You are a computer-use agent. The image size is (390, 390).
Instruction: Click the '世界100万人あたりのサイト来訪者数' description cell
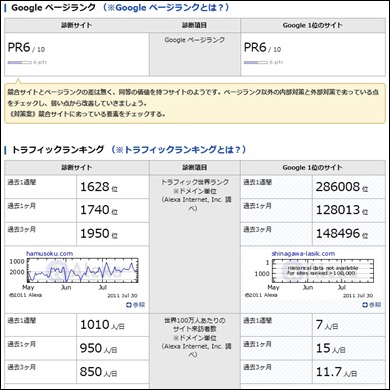195,351
